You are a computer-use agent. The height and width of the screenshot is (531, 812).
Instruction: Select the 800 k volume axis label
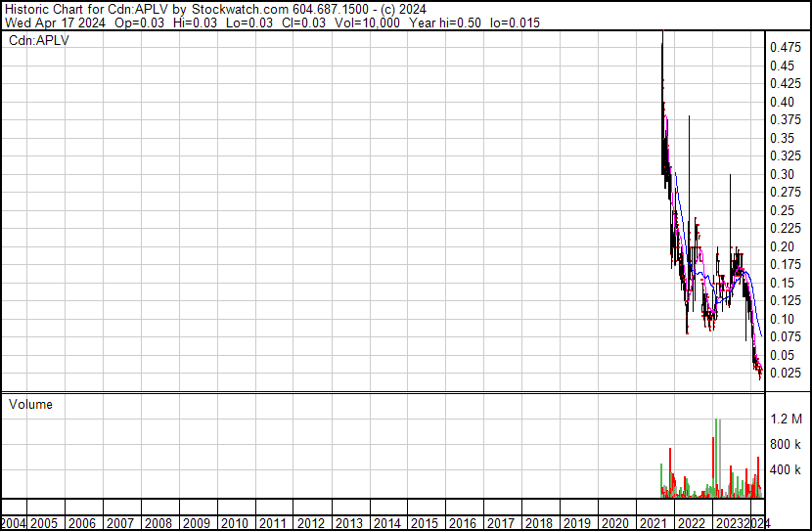click(785, 444)
